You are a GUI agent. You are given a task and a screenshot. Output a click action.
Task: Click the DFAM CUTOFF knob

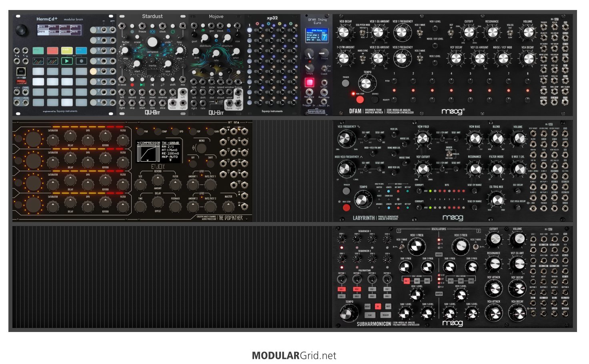pos(469,32)
